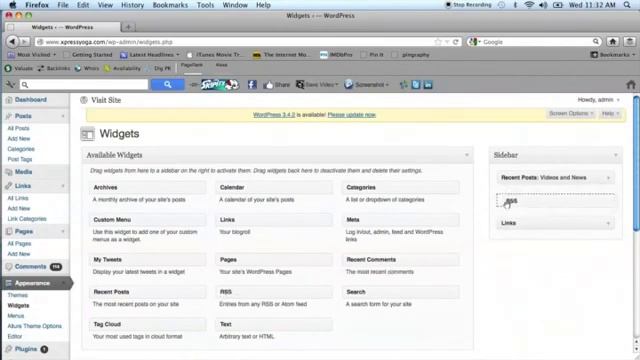
Task: Open Link Categories in sidebar
Action: click(x=27, y=219)
